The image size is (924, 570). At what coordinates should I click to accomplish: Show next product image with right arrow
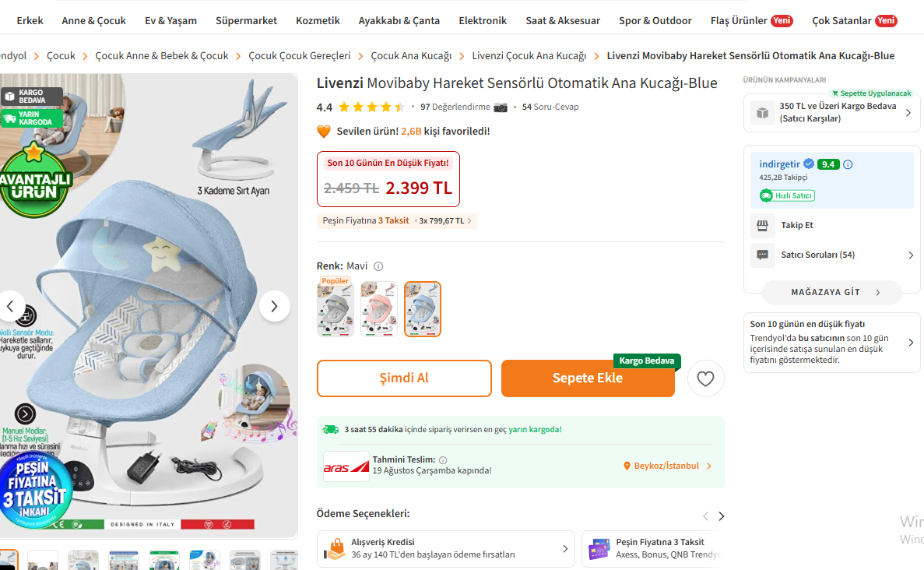point(274,306)
